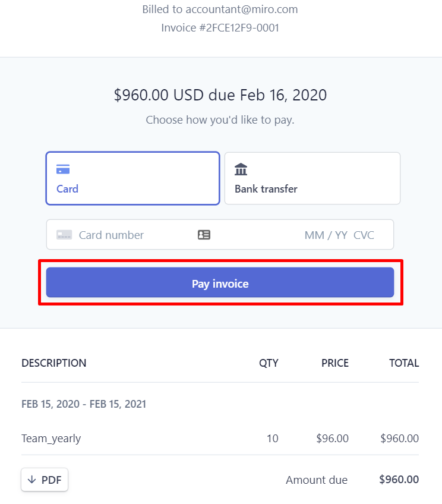Click the TOTAL column header

(404, 363)
